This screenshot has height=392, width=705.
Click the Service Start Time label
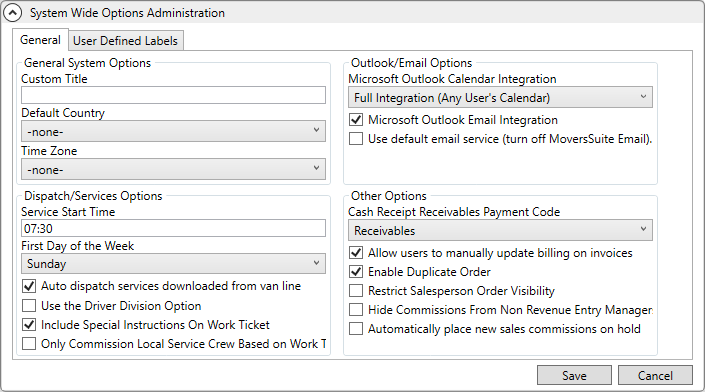point(68,212)
